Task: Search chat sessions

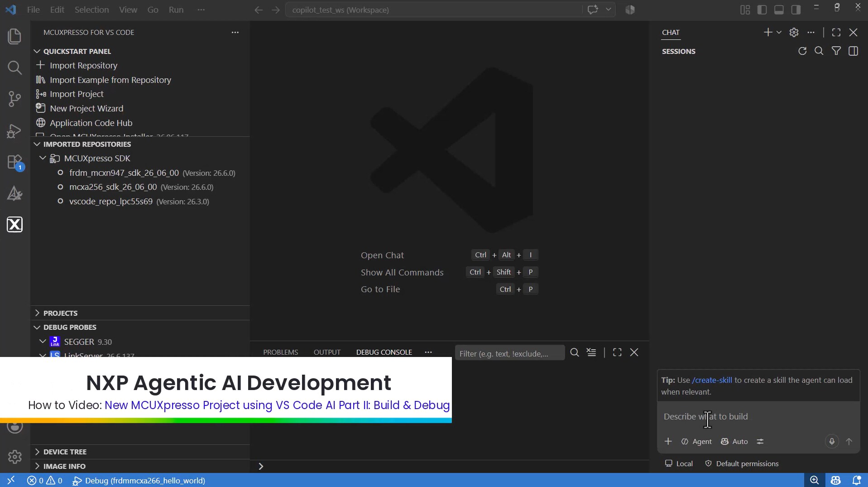Action: tap(819, 51)
